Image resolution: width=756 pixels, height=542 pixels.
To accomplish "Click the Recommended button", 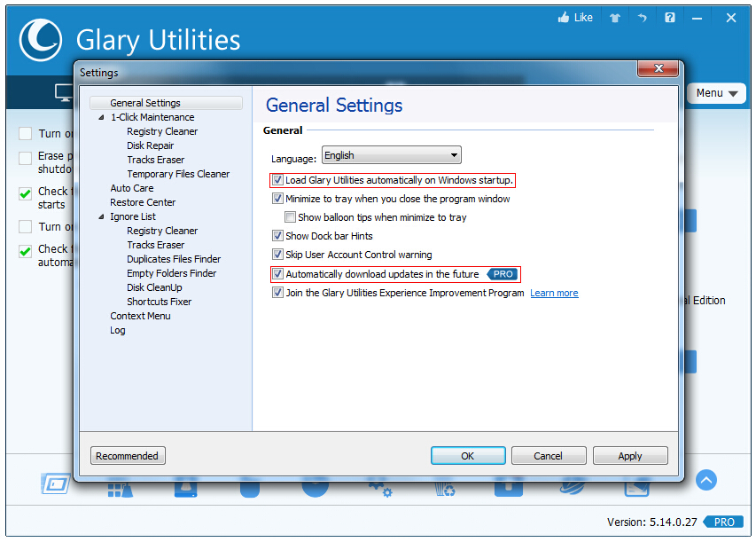I will (128, 456).
